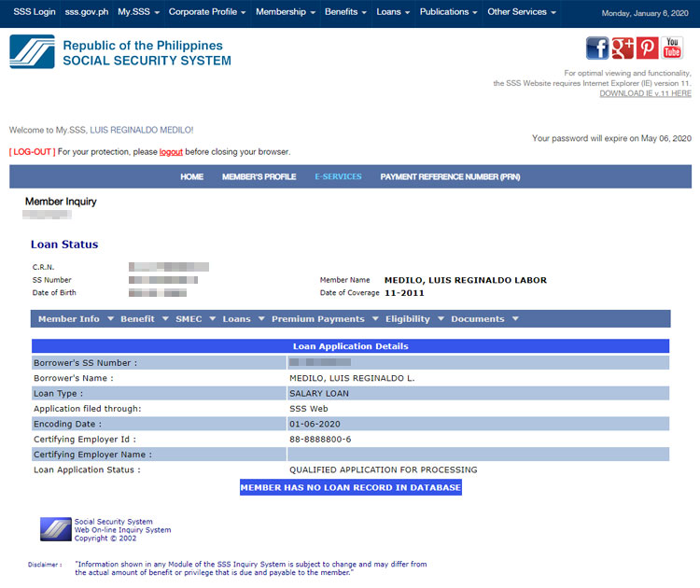Click the Loan Application Details header
The image size is (700, 588).
tap(350, 346)
